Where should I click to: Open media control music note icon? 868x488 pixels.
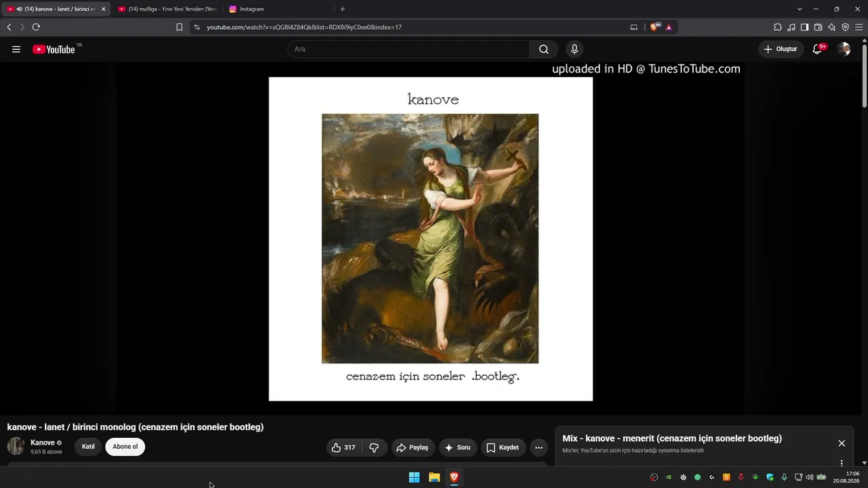(x=791, y=27)
